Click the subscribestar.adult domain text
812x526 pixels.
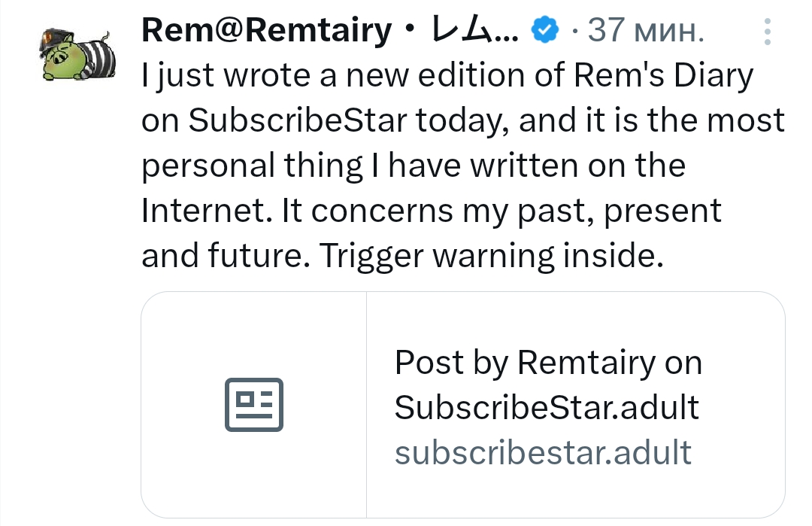coord(543,452)
